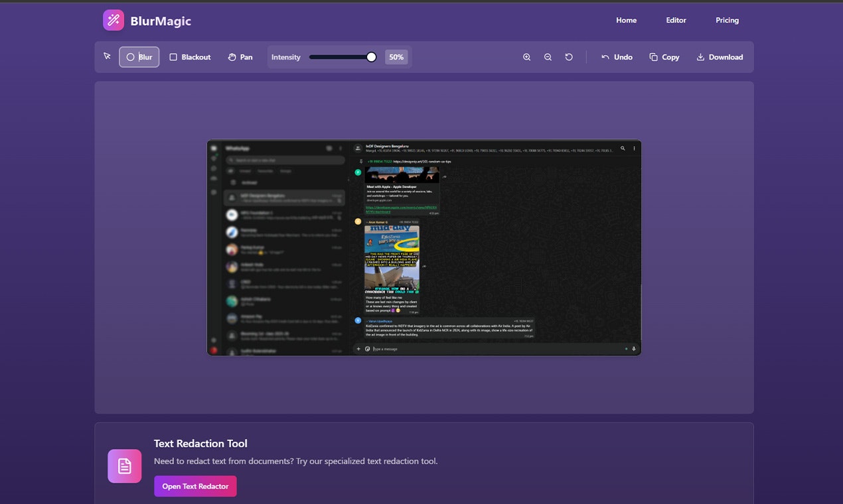Click the Intensity slider handle
The image size is (843, 504).
click(x=371, y=57)
